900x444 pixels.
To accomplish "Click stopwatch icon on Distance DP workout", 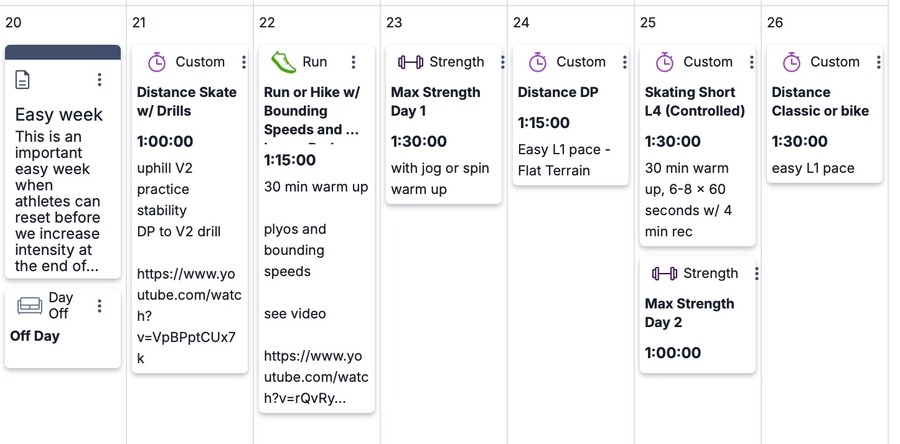I will [538, 62].
